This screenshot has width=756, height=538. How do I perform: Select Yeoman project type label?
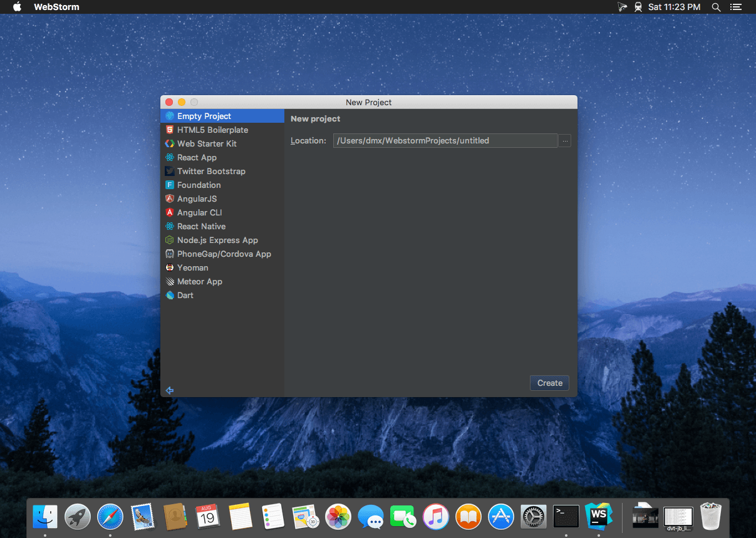click(x=192, y=267)
